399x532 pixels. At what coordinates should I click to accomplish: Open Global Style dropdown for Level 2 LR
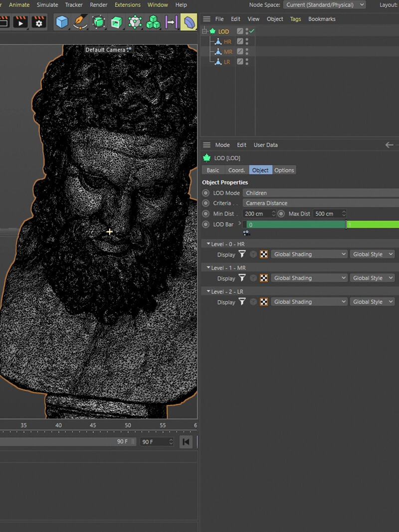point(372,301)
